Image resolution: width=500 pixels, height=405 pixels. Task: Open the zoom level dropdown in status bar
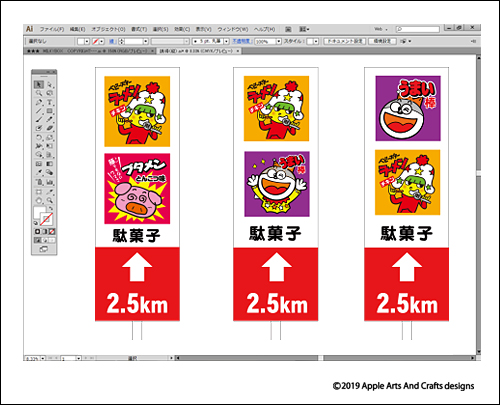(43, 358)
